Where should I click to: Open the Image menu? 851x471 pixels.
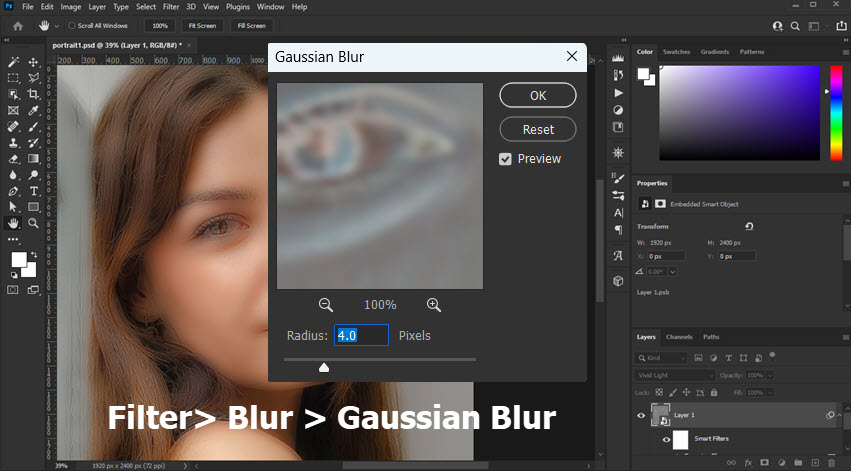(71, 7)
